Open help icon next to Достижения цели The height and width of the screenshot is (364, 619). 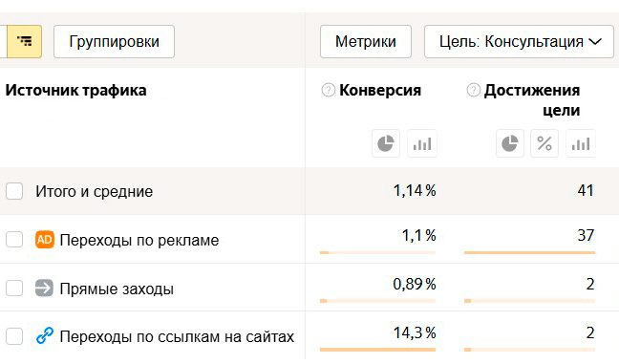tap(473, 90)
